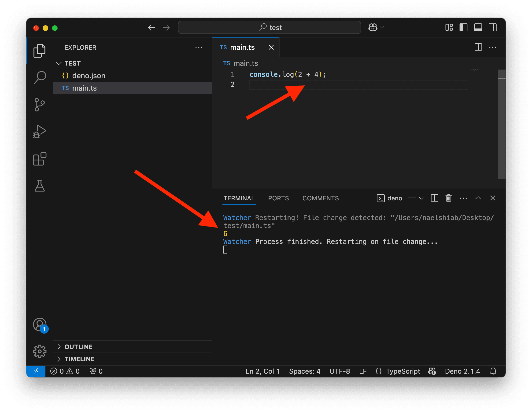This screenshot has height=412, width=532.
Task: Open Copilot dropdown chevron
Action: click(382, 28)
